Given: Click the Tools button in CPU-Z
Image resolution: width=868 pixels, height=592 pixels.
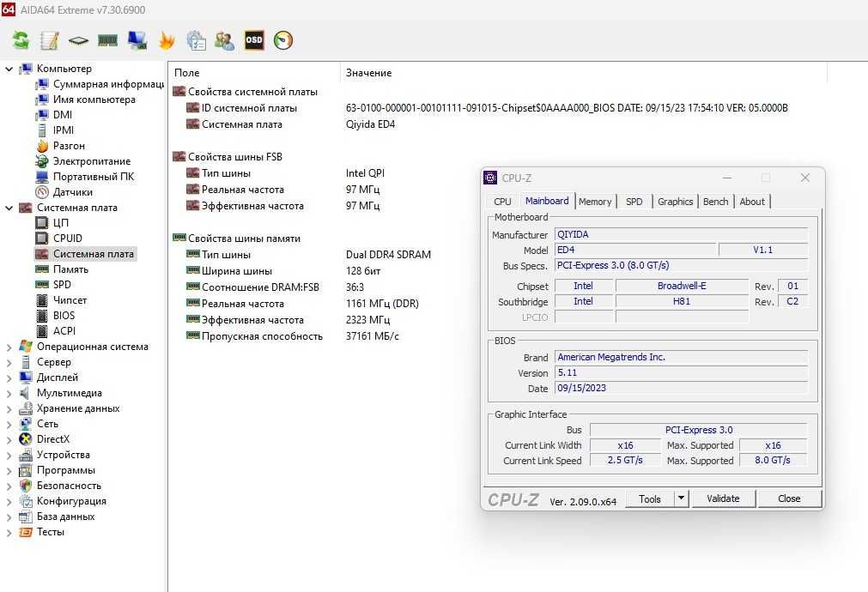Looking at the screenshot, I should [x=650, y=498].
